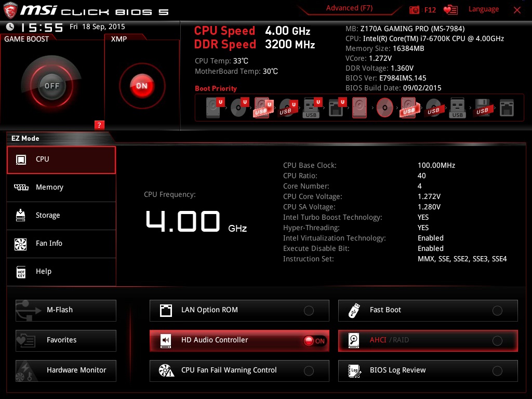Choose the UEFI USB hard disk boot icon
The height and width of the screenshot is (399, 532).
(x=263, y=108)
